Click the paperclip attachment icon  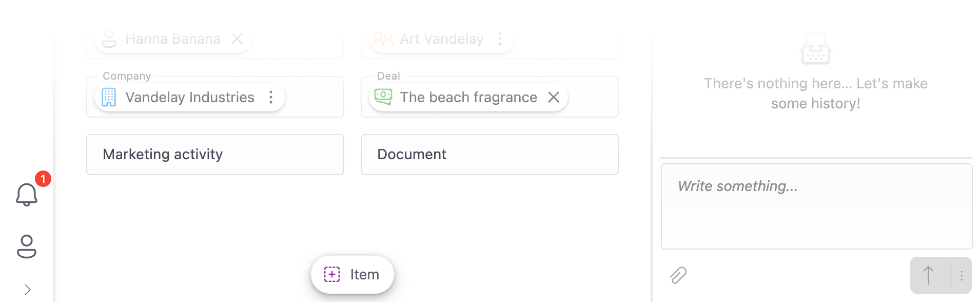point(678,275)
